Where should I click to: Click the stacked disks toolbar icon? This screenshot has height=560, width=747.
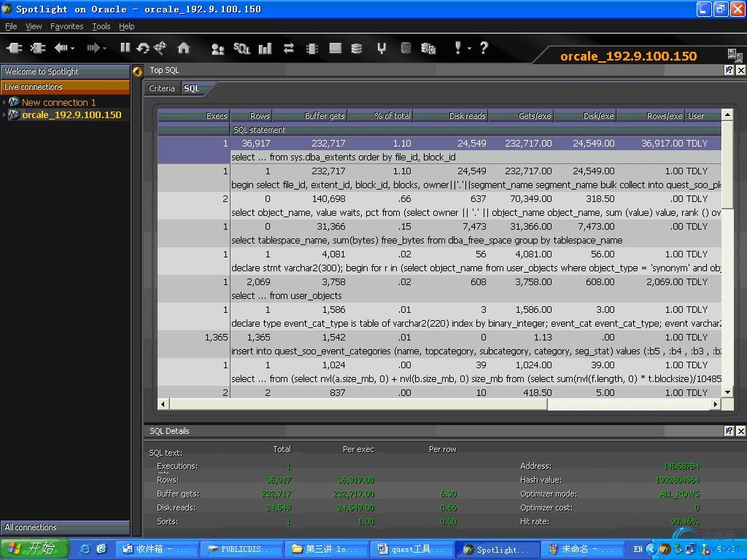357,48
